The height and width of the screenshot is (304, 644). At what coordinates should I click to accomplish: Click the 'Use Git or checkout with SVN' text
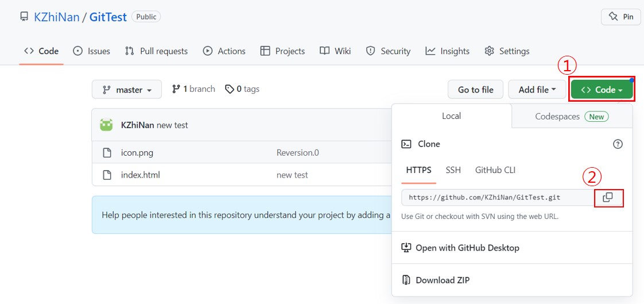point(480,216)
